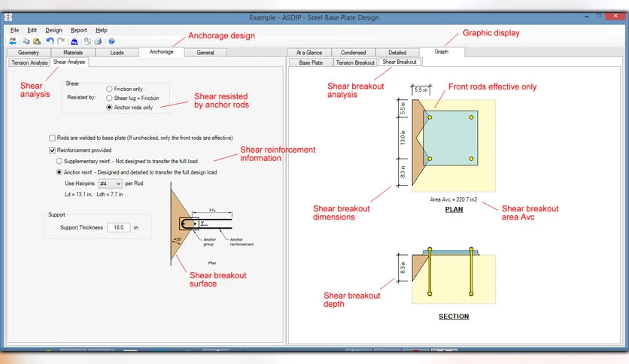Viewport: 629px width, 364px height.
Task: Click the SECTION shear breakout drawing
Action: [446, 276]
